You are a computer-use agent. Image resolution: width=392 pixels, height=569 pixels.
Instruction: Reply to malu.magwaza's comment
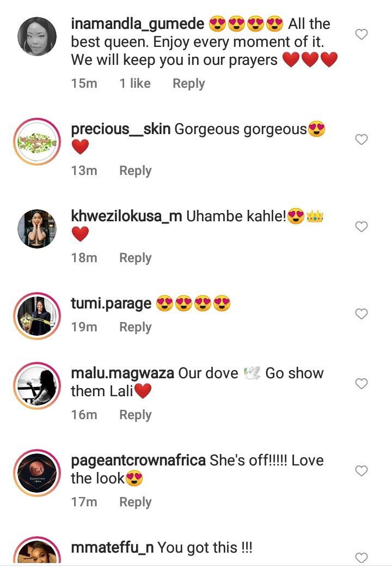[135, 415]
